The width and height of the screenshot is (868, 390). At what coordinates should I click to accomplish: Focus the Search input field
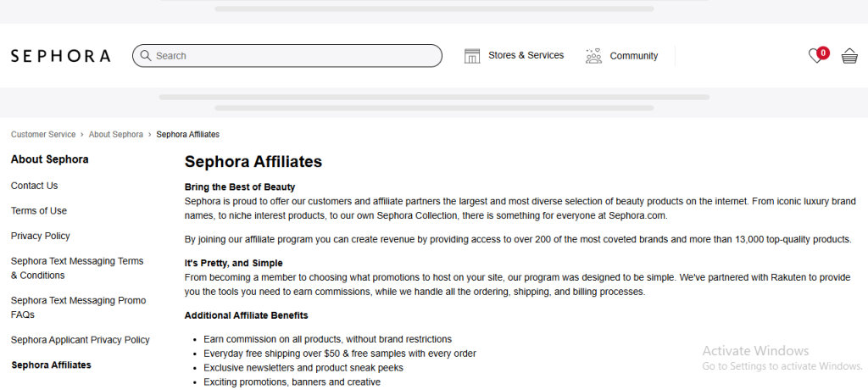[292, 56]
